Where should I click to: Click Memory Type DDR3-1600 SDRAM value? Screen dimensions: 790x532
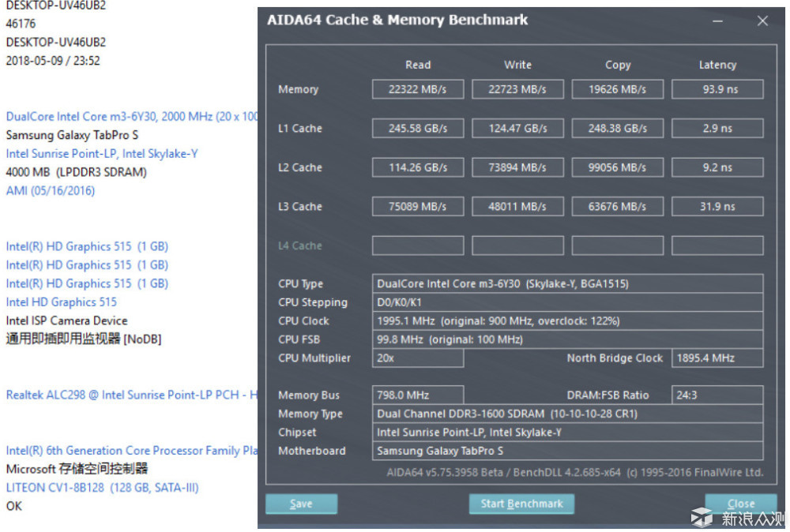point(567,414)
